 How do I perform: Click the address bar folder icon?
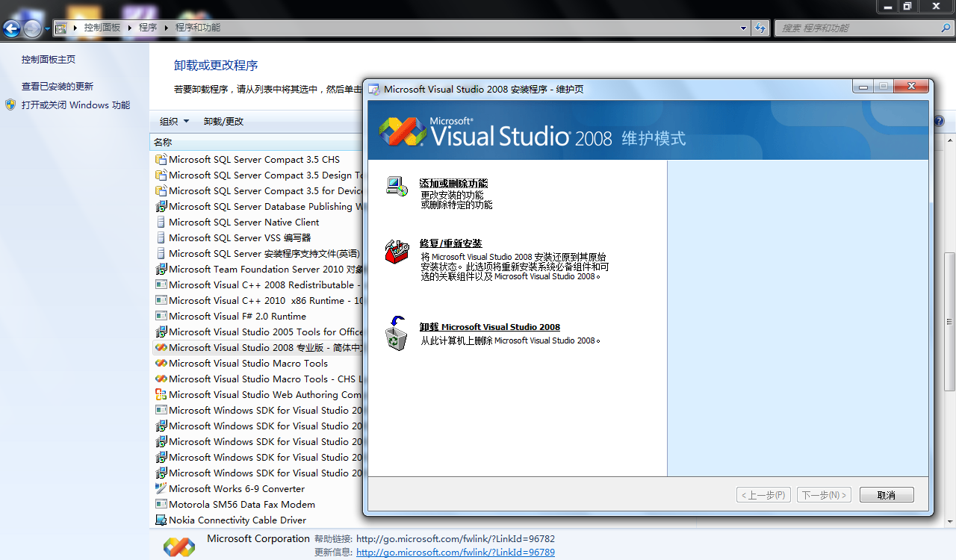(60, 28)
